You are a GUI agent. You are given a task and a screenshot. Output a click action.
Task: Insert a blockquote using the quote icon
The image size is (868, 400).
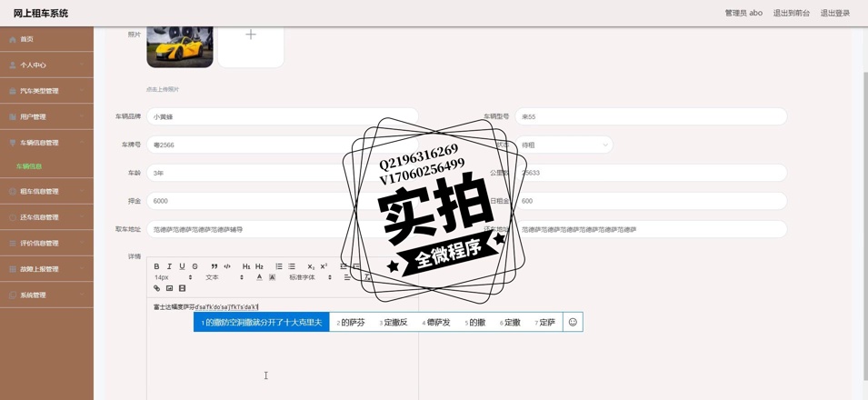(x=215, y=266)
